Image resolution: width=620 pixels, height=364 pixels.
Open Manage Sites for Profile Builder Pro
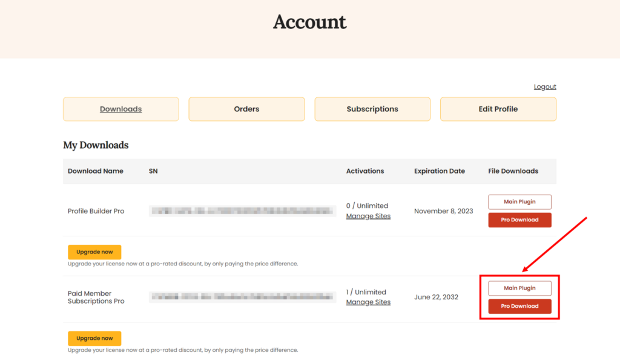[x=368, y=216]
